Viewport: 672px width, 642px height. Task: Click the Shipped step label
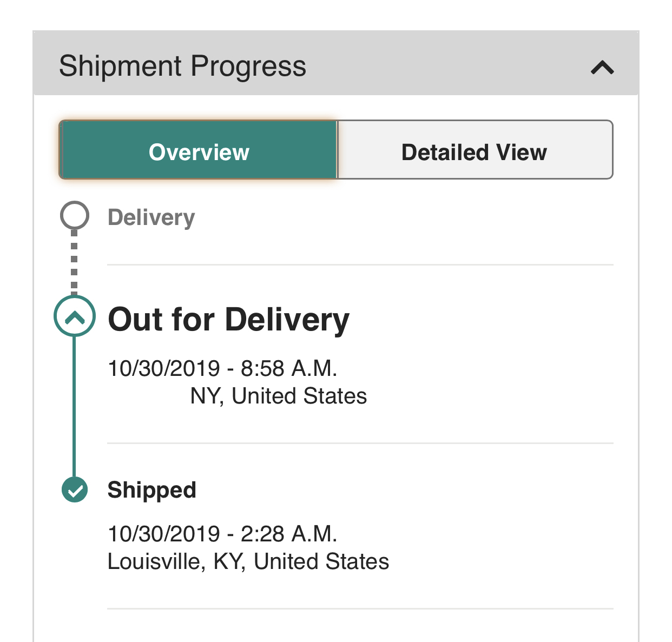tap(152, 490)
